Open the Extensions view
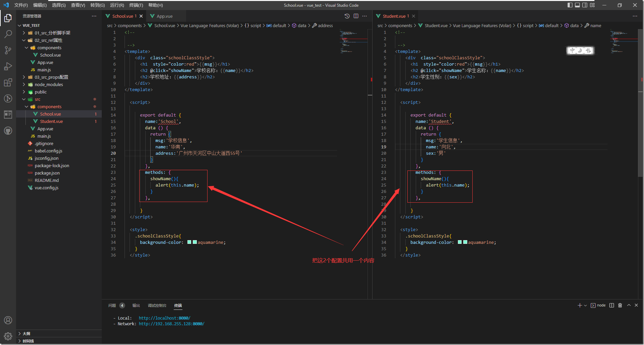The width and height of the screenshot is (644, 345). [8, 82]
